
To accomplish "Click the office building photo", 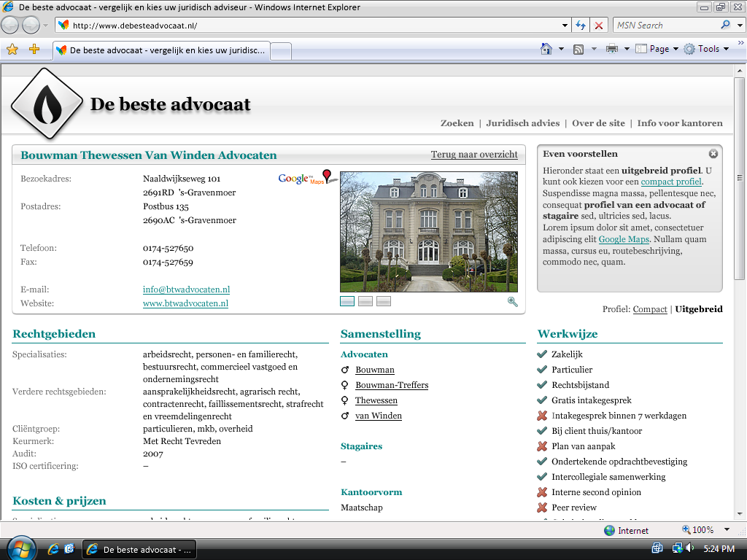I will point(429,232).
